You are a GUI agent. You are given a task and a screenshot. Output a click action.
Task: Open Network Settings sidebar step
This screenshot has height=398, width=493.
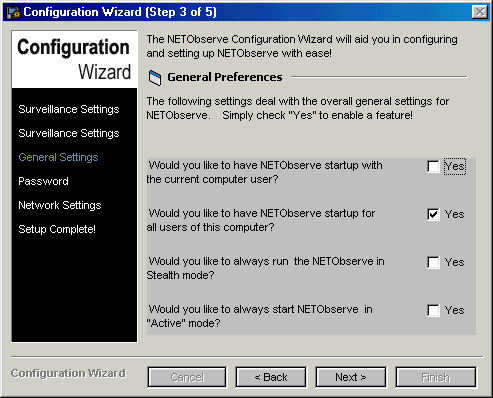(60, 205)
